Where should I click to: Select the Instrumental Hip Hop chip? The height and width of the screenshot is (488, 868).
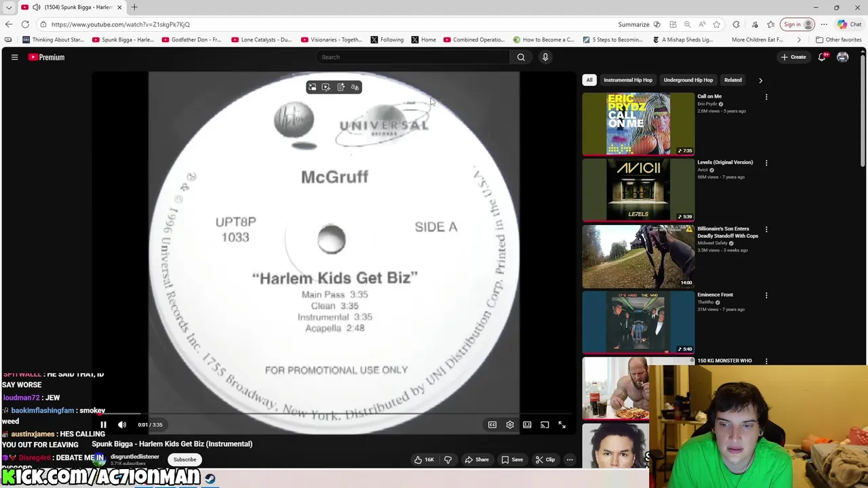click(628, 80)
